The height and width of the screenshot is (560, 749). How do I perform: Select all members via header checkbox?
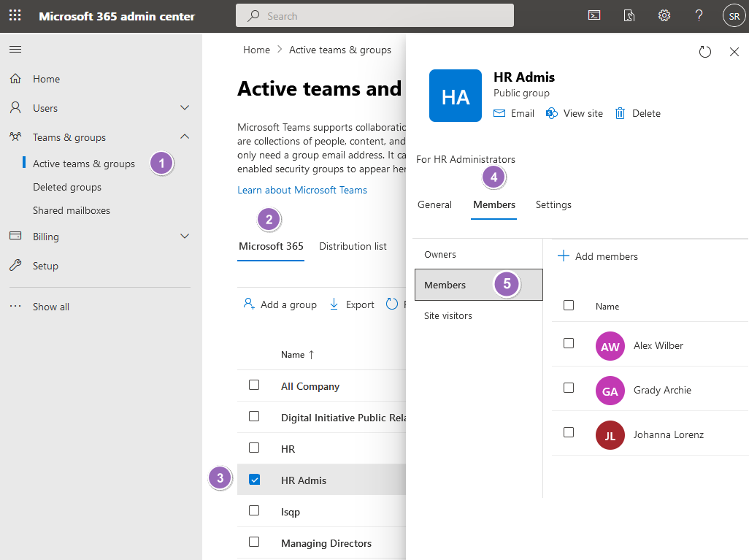569,305
